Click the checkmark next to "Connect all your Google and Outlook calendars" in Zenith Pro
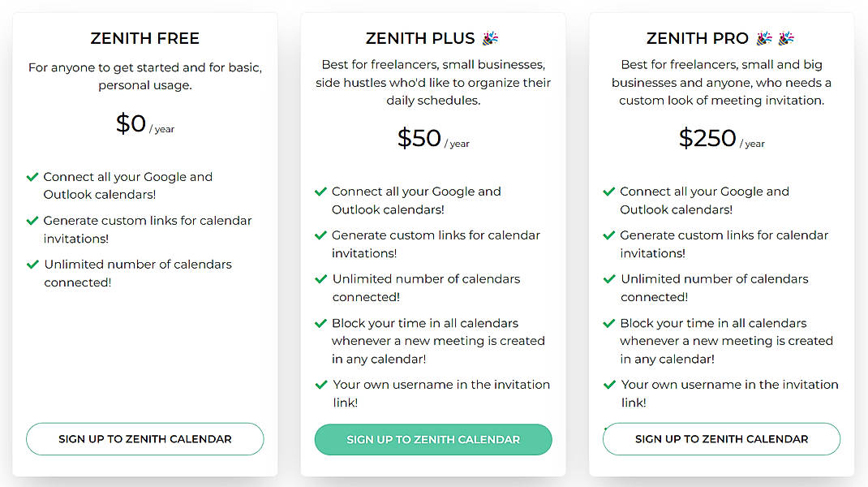 (x=608, y=192)
